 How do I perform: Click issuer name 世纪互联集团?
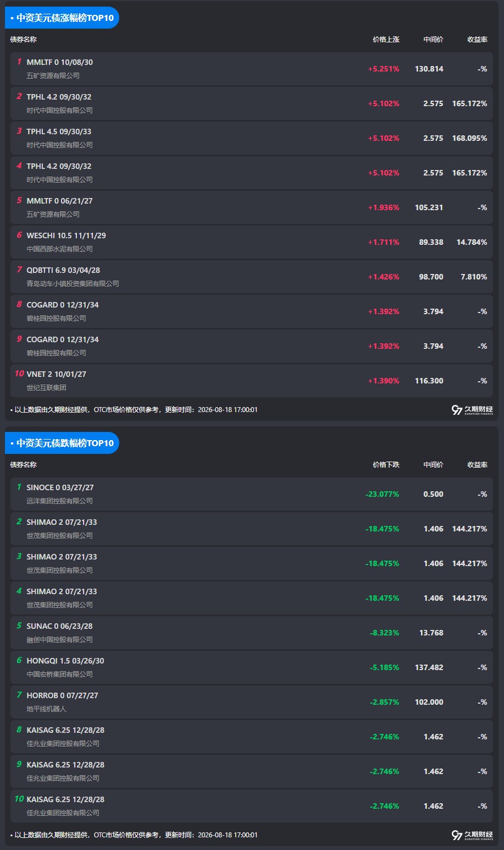47,388
